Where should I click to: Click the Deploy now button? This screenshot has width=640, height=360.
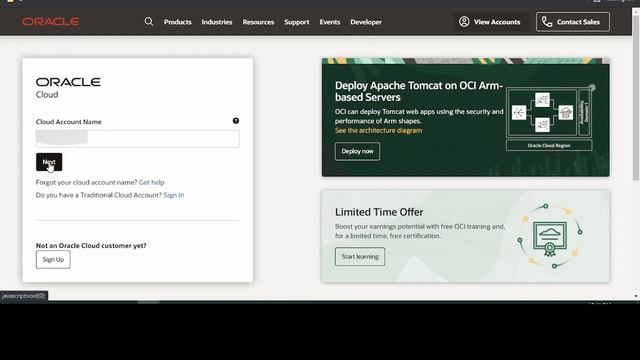click(357, 151)
